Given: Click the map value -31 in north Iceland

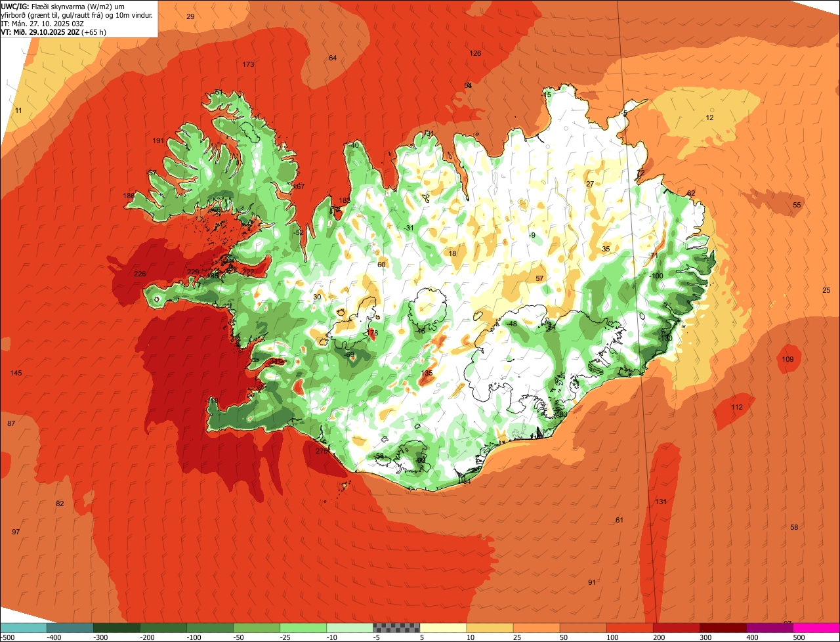Looking at the screenshot, I should (408, 228).
